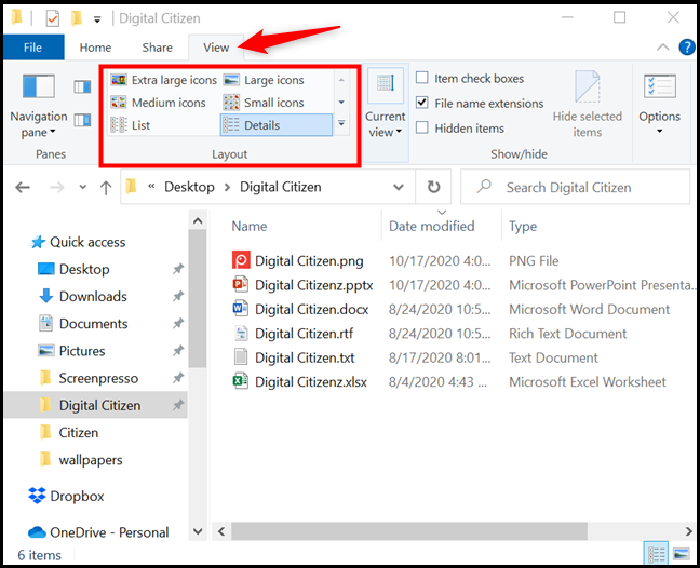Navigate to Desktop in breadcrumb path
This screenshot has height=568, width=700.
[189, 187]
